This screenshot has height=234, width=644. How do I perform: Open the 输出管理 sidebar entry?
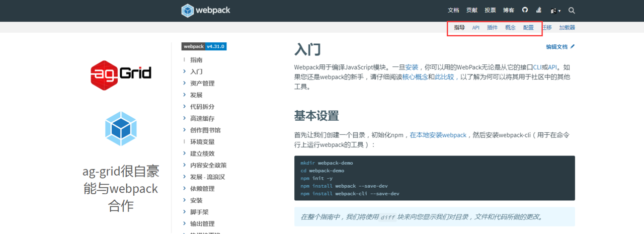coord(202,224)
